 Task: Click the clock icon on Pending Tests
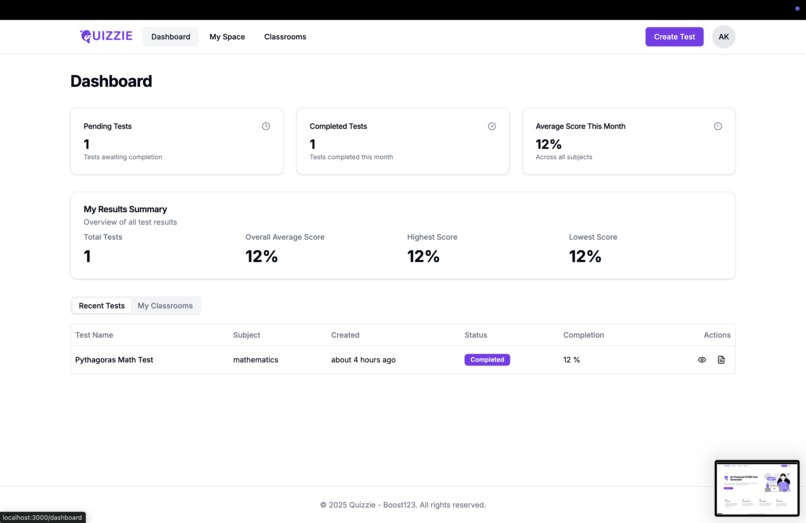pyautogui.click(x=266, y=126)
